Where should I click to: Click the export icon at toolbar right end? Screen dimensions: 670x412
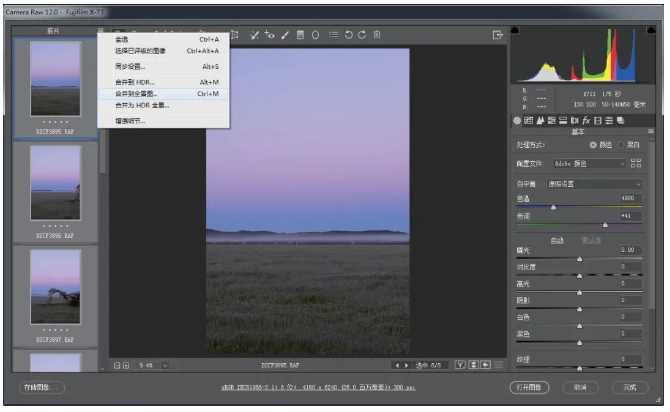coord(497,35)
